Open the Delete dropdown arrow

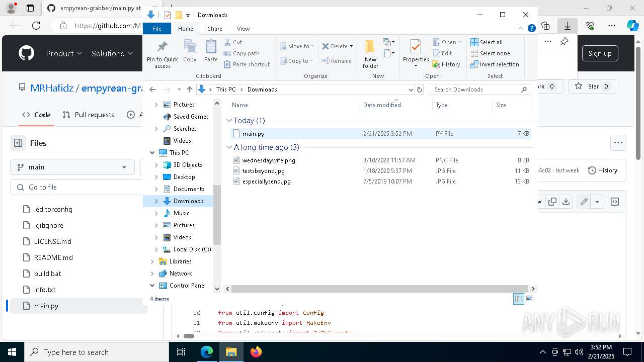(x=351, y=46)
